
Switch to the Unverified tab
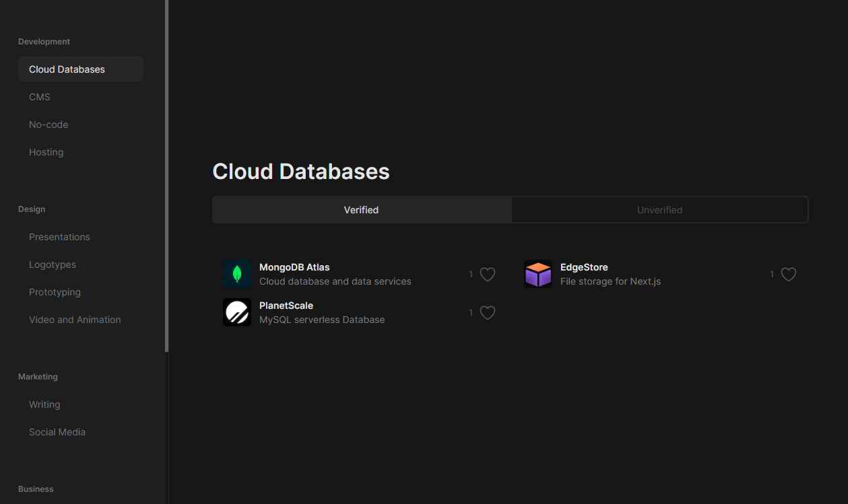coord(659,210)
